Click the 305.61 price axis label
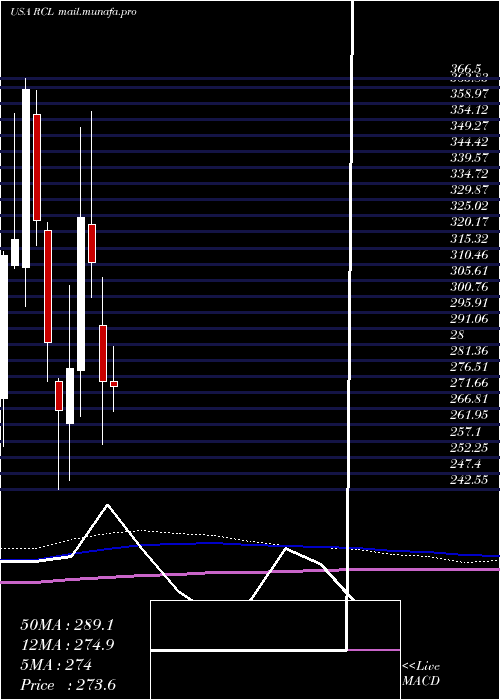This screenshot has height=700, width=500. click(x=469, y=271)
